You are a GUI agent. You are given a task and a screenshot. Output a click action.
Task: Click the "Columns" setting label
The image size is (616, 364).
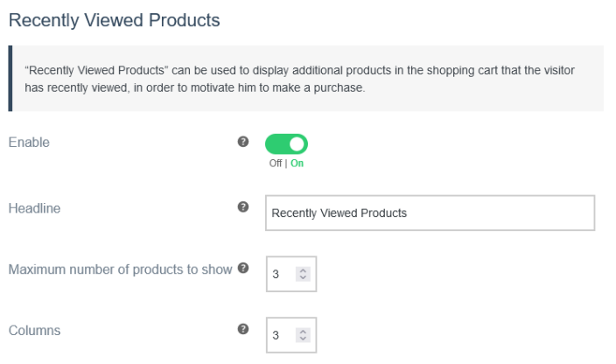pyautogui.click(x=34, y=331)
